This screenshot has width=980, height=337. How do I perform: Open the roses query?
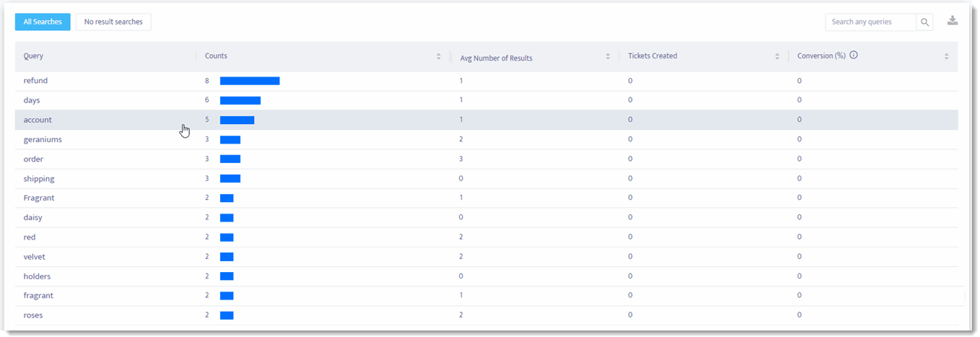33,315
